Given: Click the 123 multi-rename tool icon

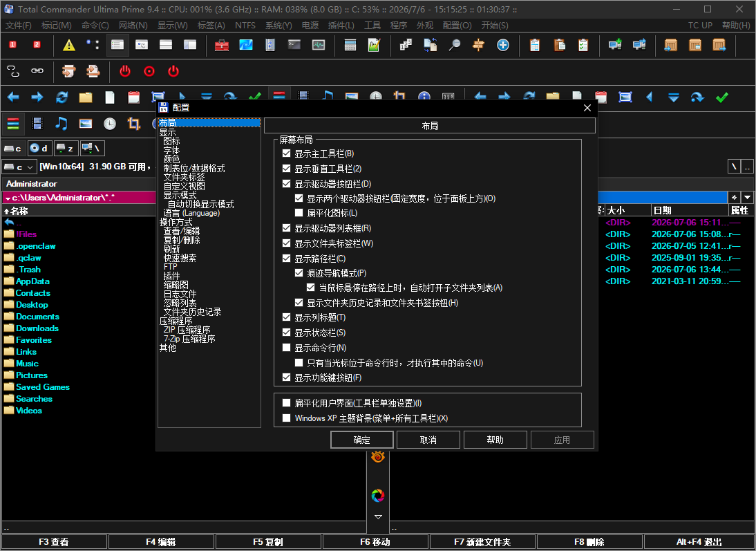Looking at the screenshot, I should 406,45.
